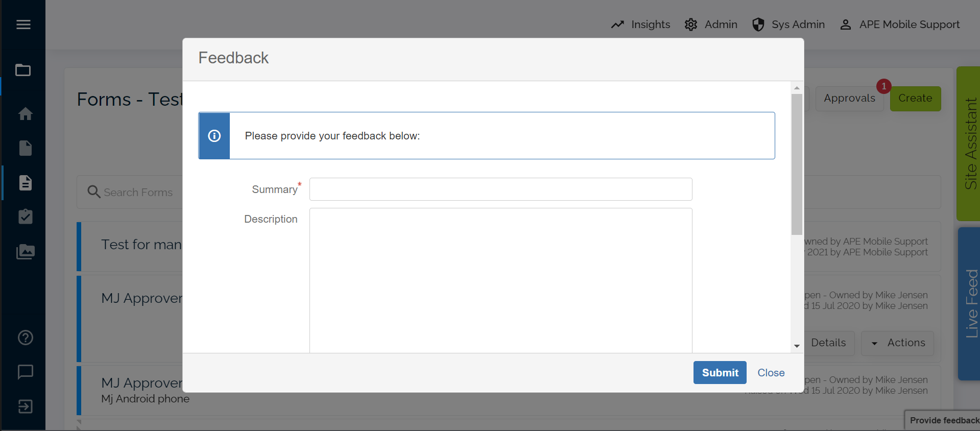Open the Insights menu item
Viewport: 980px width, 431px height.
[640, 25]
